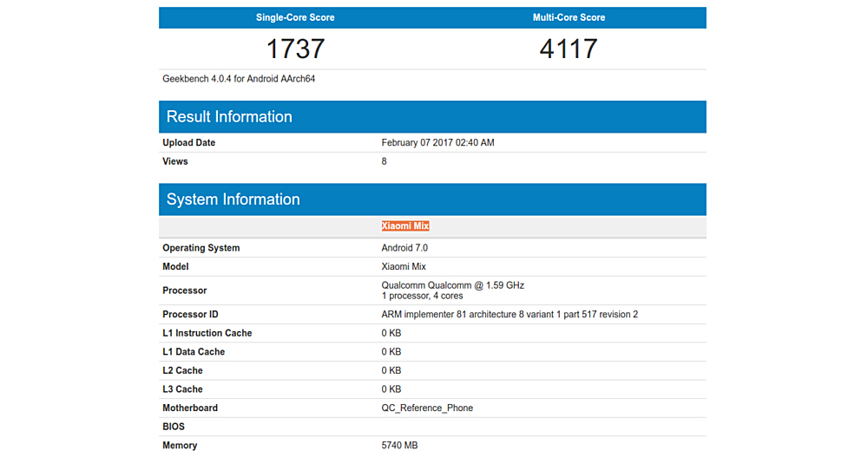Select the 1 processor, 4 cores text

click(423, 296)
